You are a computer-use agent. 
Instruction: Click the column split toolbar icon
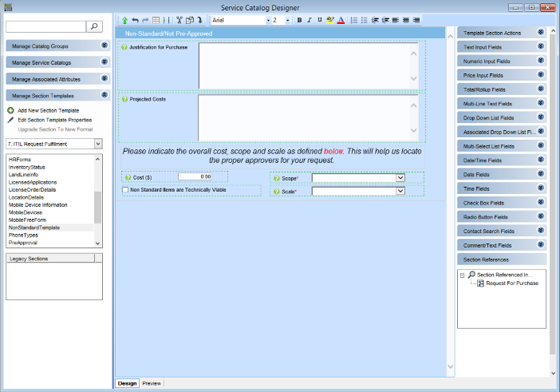click(166, 20)
